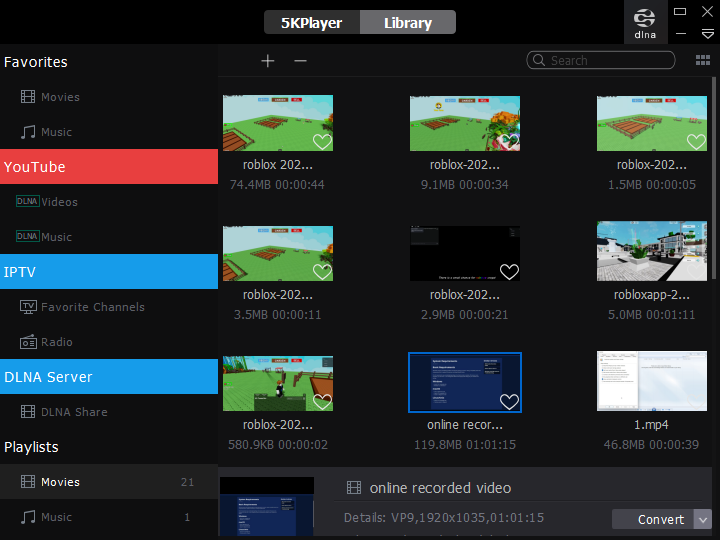Click the Search input field

click(611, 61)
